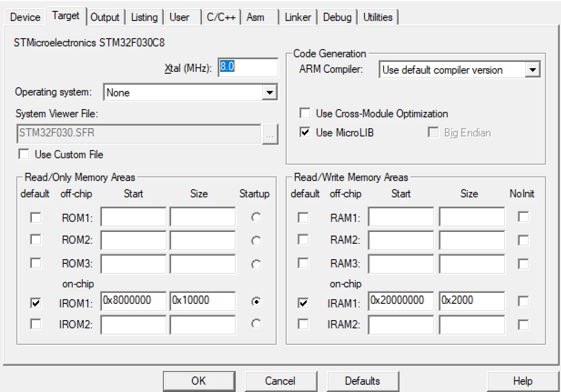Screen dimensions: 561x392
Task: Click the Xtal (MHz) input field
Action: point(248,68)
